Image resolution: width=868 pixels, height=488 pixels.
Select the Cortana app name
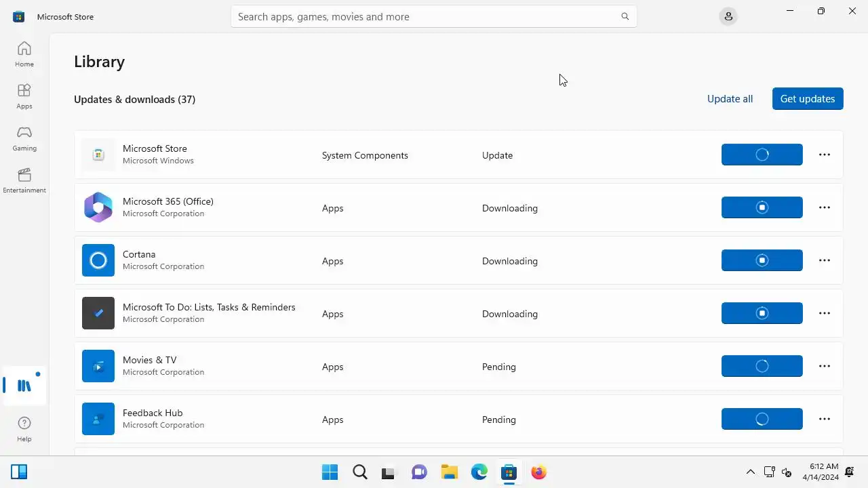click(x=139, y=254)
